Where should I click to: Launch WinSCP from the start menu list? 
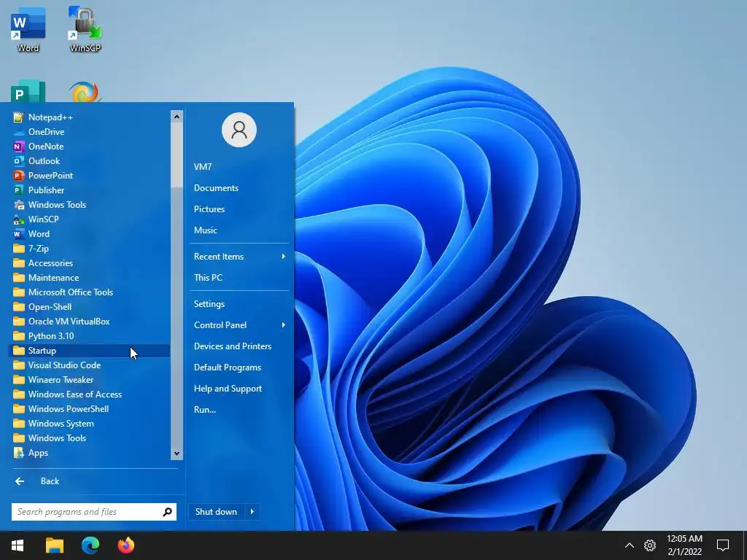(90, 219)
